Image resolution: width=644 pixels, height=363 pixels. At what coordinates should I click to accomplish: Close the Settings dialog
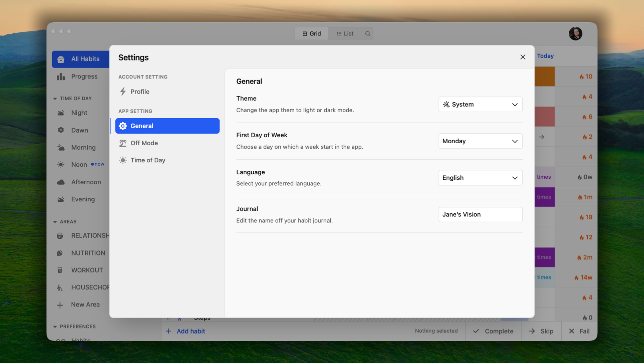click(x=523, y=57)
